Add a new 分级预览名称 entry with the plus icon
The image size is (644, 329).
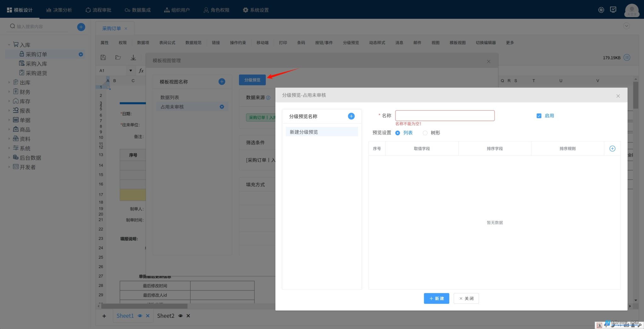coord(351,116)
